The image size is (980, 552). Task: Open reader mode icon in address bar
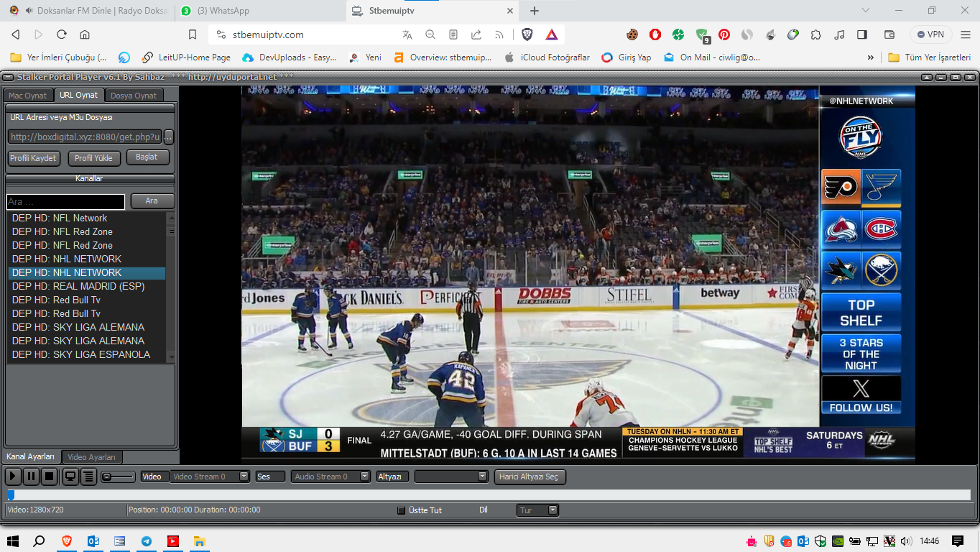pyautogui.click(x=453, y=34)
